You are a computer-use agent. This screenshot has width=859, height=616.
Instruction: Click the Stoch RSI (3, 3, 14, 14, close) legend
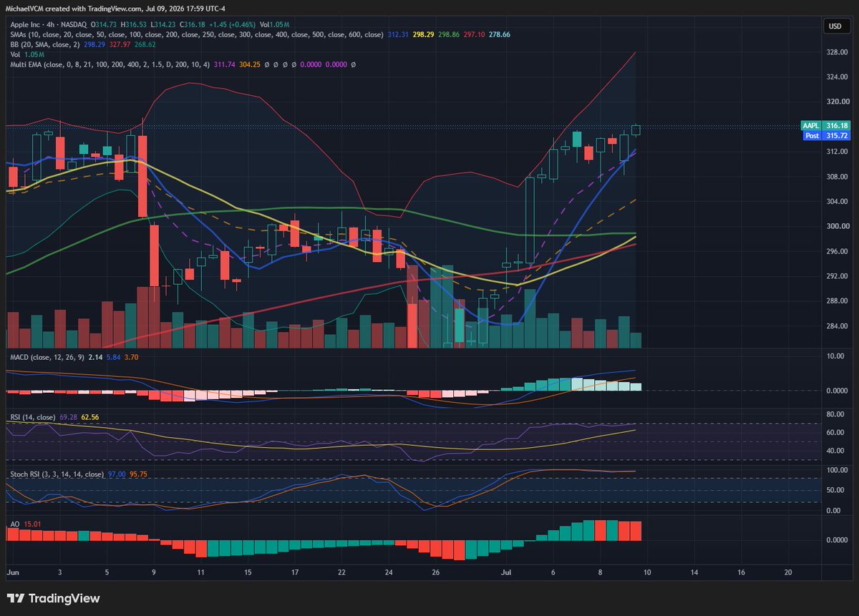[x=58, y=474]
